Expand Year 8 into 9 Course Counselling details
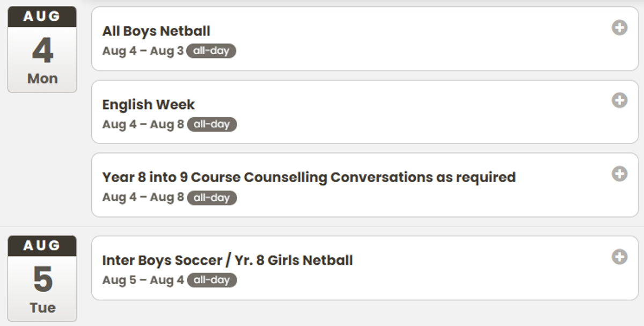 pyautogui.click(x=619, y=173)
